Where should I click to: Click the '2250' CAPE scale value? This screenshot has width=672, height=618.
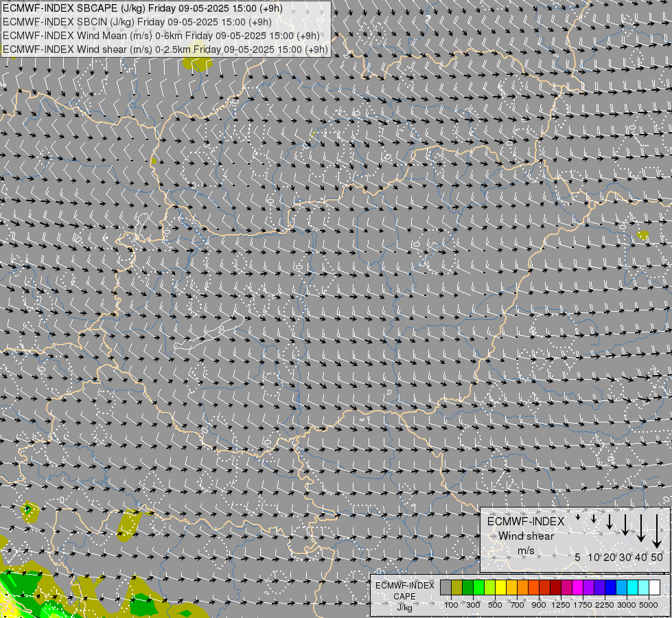click(x=605, y=605)
